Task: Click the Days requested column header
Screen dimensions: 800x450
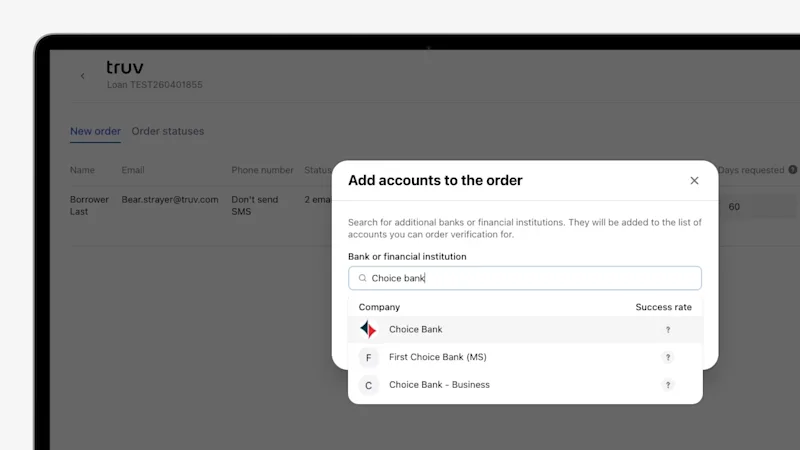Action: pyautogui.click(x=751, y=170)
